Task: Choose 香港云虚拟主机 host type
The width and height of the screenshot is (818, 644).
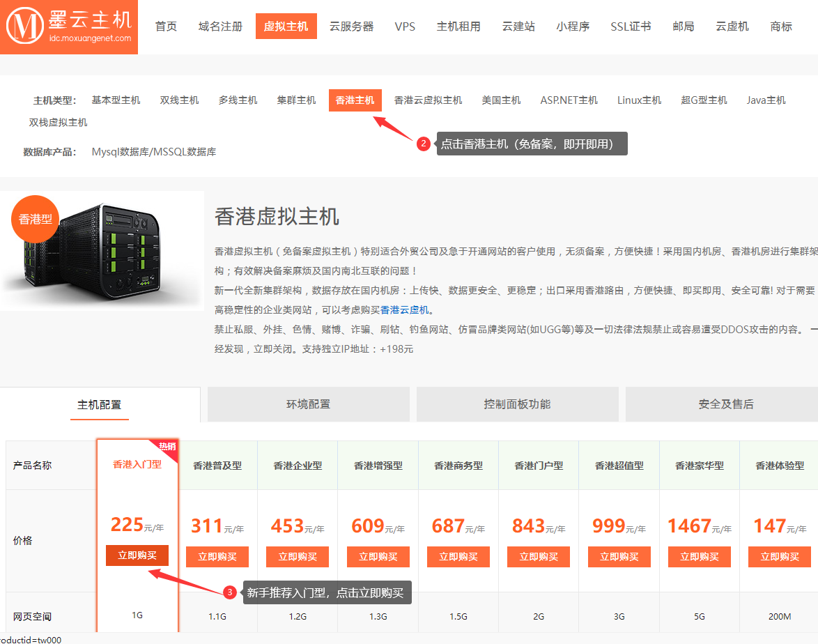Action: pos(428,100)
